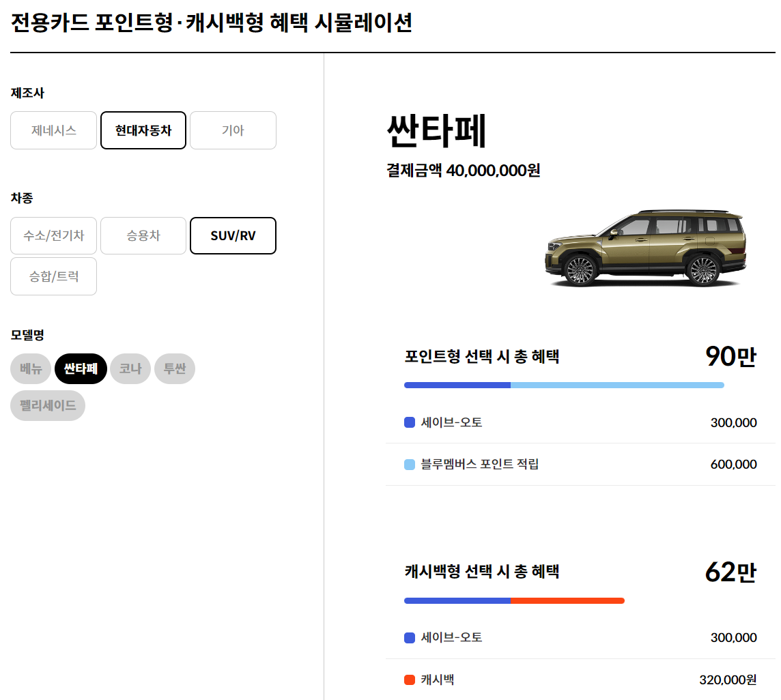Pick the 코나 model chip
781x700 pixels.
click(130, 369)
